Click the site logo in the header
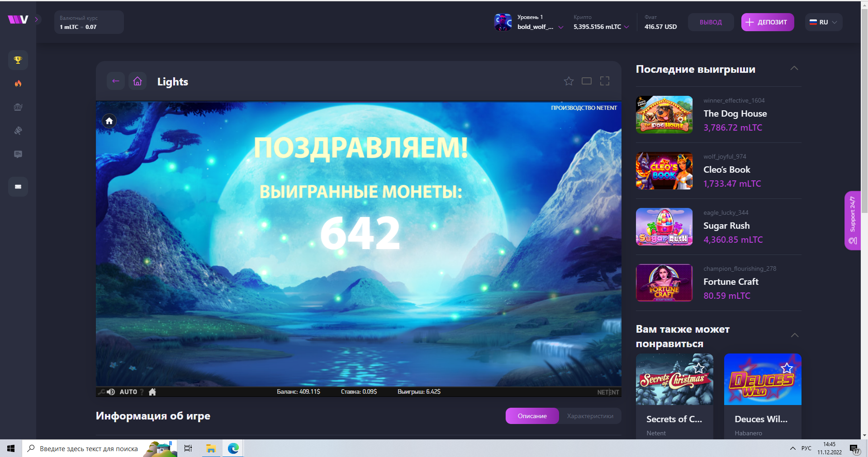868x457 pixels. [x=18, y=19]
